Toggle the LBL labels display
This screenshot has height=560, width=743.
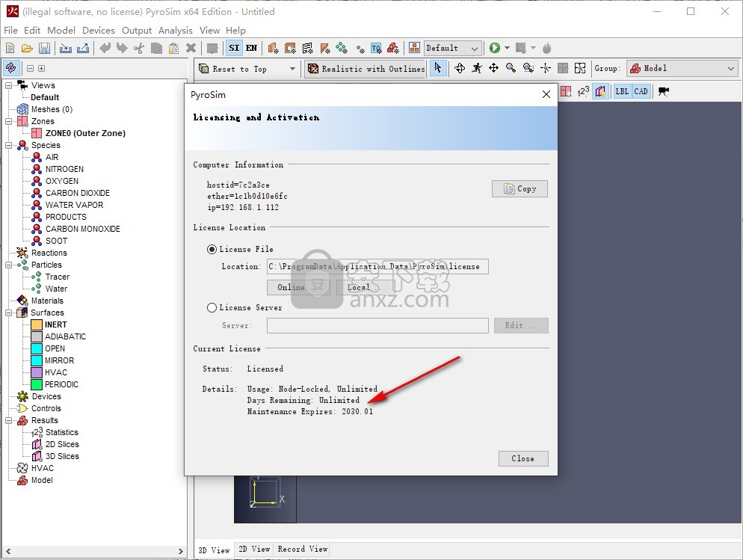(622, 91)
